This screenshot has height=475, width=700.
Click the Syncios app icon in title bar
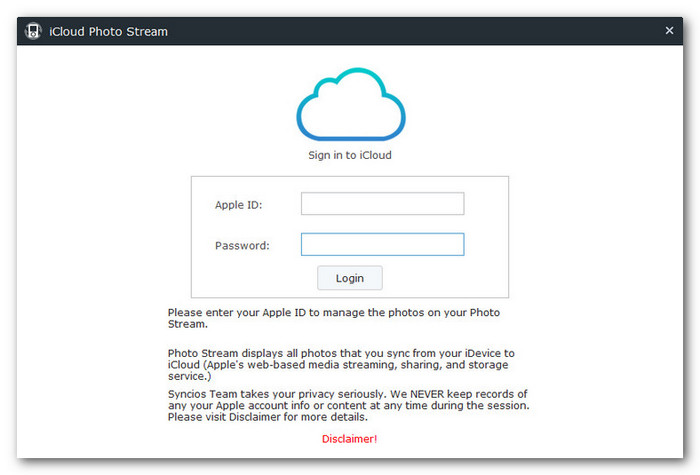click(x=33, y=31)
